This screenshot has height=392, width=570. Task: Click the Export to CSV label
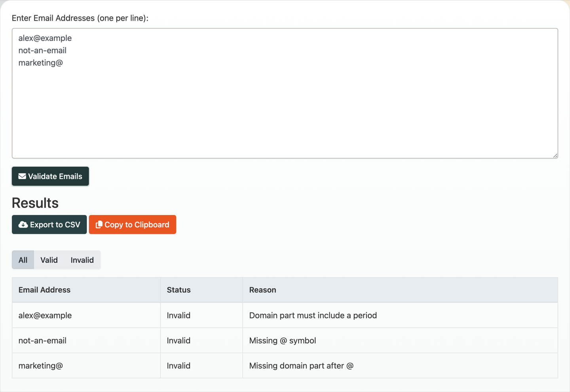[55, 225]
